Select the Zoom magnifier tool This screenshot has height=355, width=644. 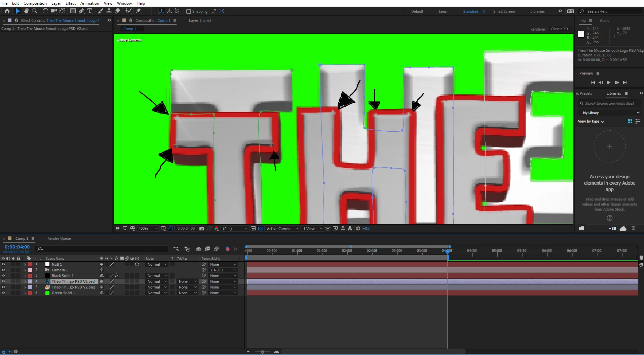tap(34, 11)
